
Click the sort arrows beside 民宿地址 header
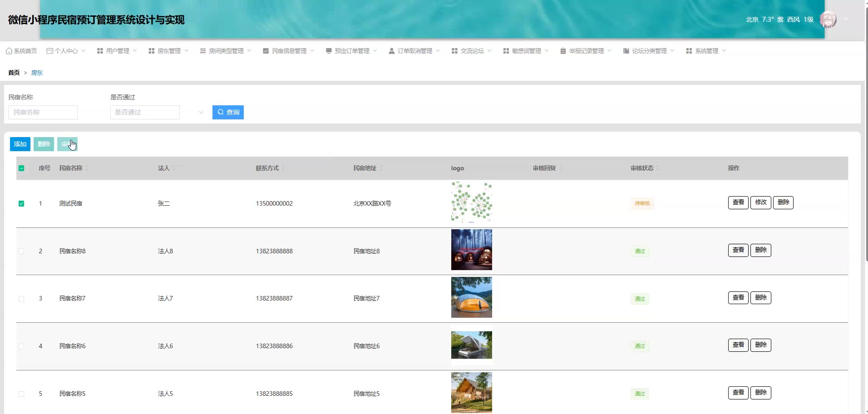[x=381, y=168]
